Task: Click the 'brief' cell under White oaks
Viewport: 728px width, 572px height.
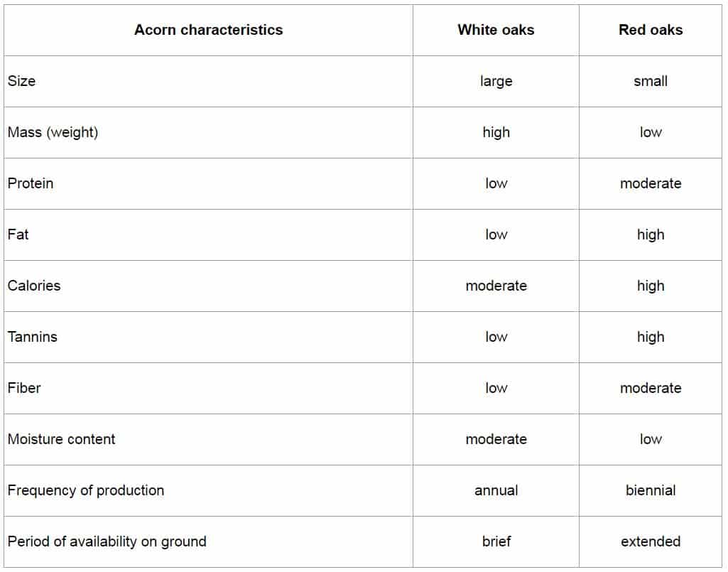Action: pos(496,541)
